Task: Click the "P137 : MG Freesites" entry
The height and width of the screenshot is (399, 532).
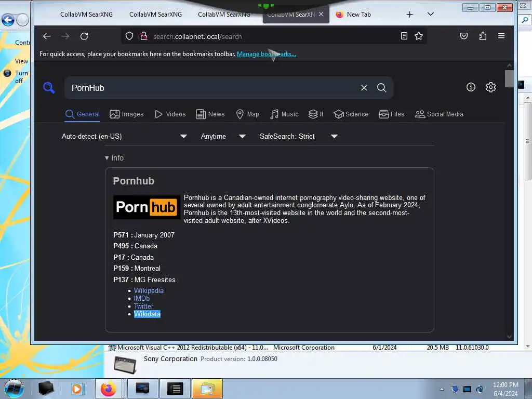Action: 144,280
